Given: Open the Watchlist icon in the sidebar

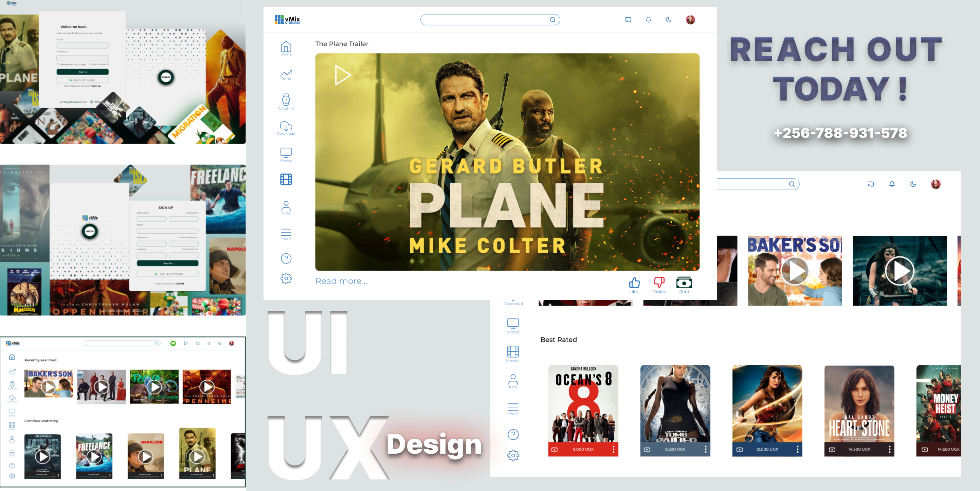Looking at the screenshot, I should tap(286, 102).
